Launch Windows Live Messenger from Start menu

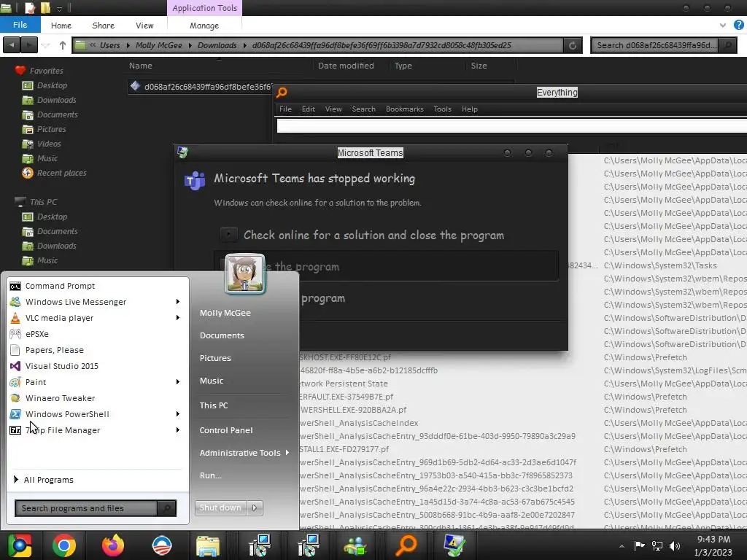[x=75, y=302]
